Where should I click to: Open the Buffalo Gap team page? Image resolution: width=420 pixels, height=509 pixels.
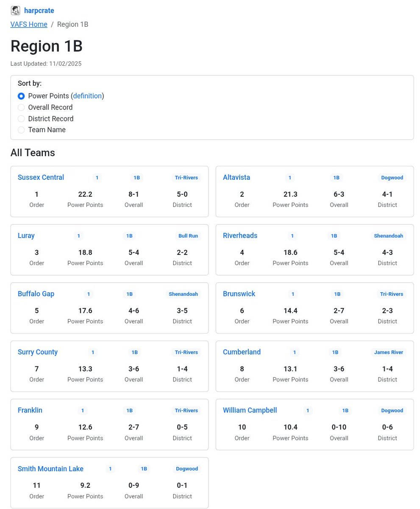pyautogui.click(x=36, y=294)
